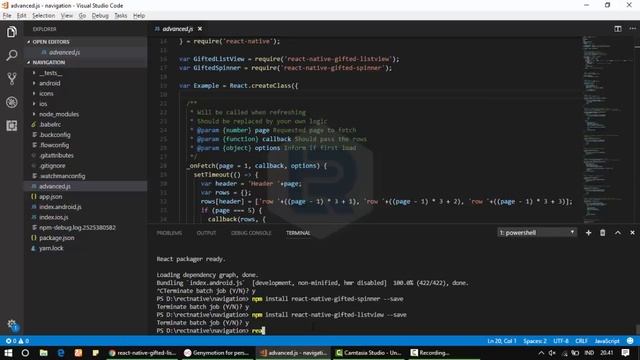Open the .buckconfig file
This screenshot has height=360, width=640.
point(55,135)
